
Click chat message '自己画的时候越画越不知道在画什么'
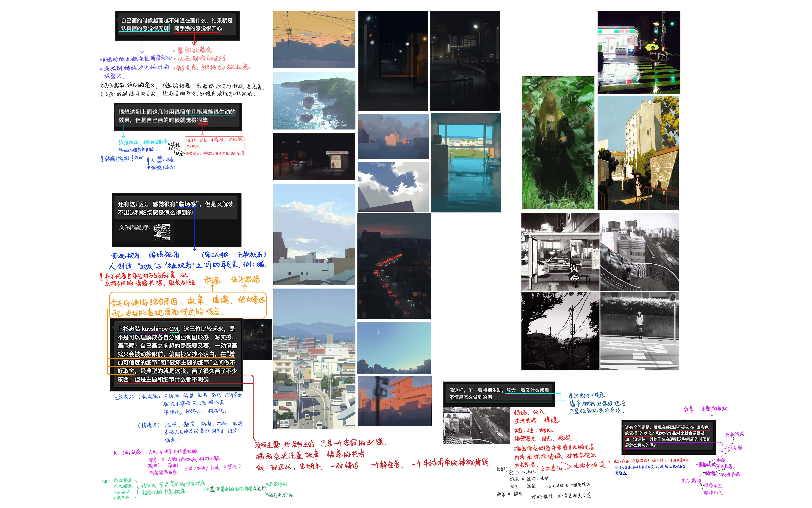177,24
